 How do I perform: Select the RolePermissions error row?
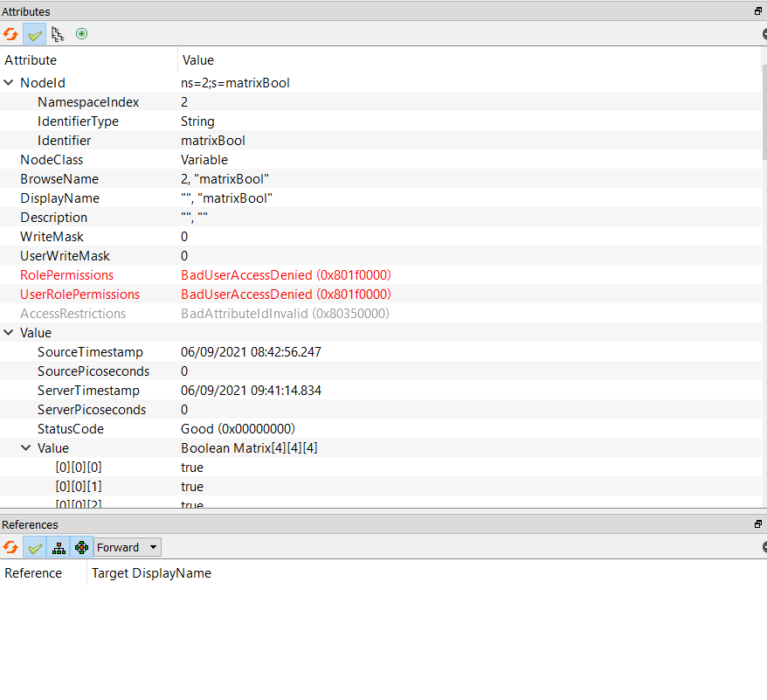click(x=66, y=274)
